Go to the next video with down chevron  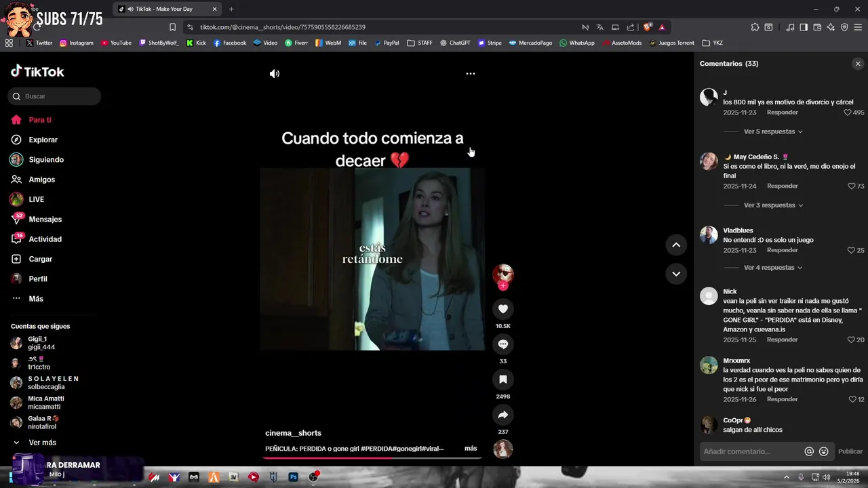point(676,274)
